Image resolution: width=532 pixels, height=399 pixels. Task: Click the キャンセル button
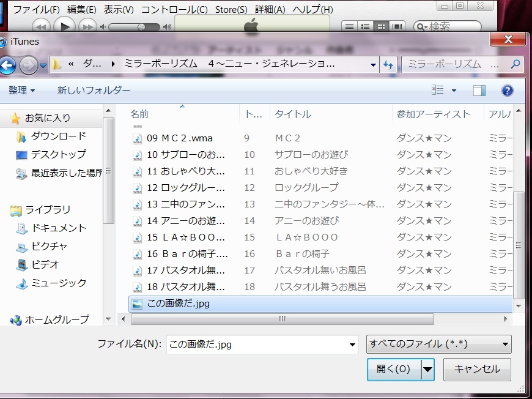pyautogui.click(x=477, y=369)
